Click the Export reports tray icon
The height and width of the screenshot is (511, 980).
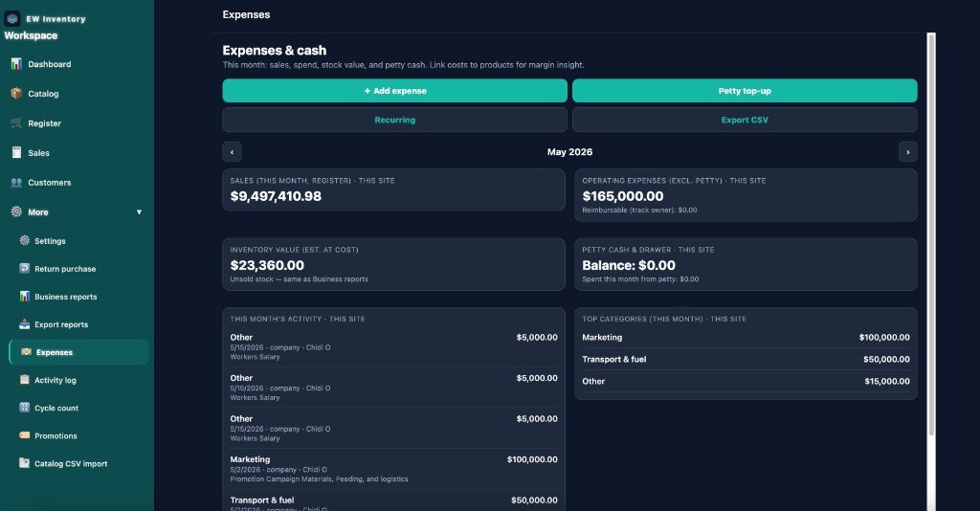pos(24,324)
